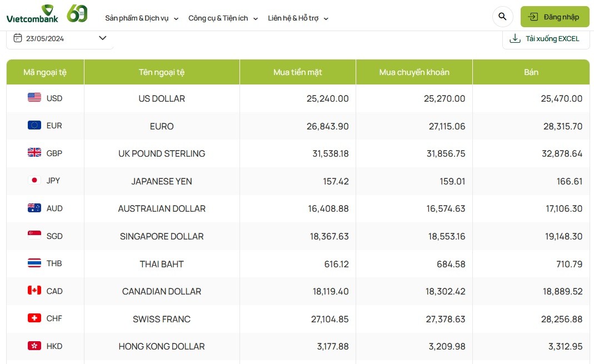Click the US flag icon for USD
This screenshot has height=364, width=594.
tap(34, 98)
